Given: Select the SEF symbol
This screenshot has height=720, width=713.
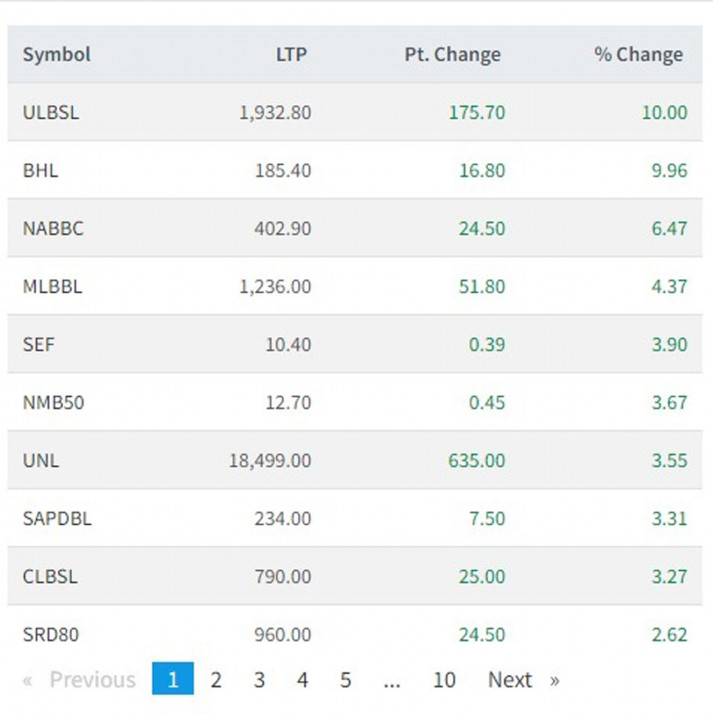Looking at the screenshot, I should click(39, 344).
